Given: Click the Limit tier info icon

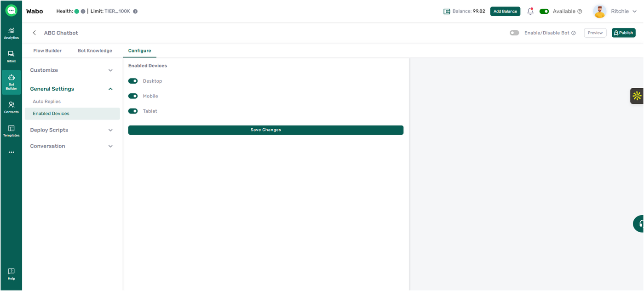Looking at the screenshot, I should [135, 11].
